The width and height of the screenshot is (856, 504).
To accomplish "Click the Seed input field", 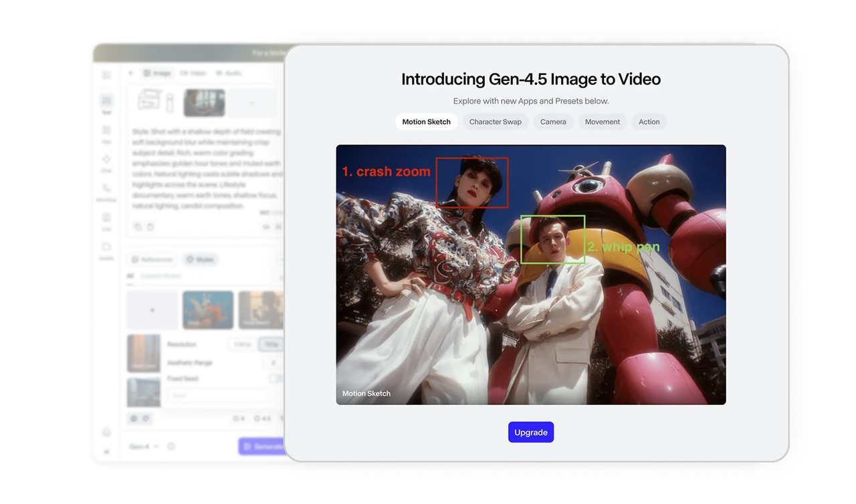I will click(x=226, y=396).
